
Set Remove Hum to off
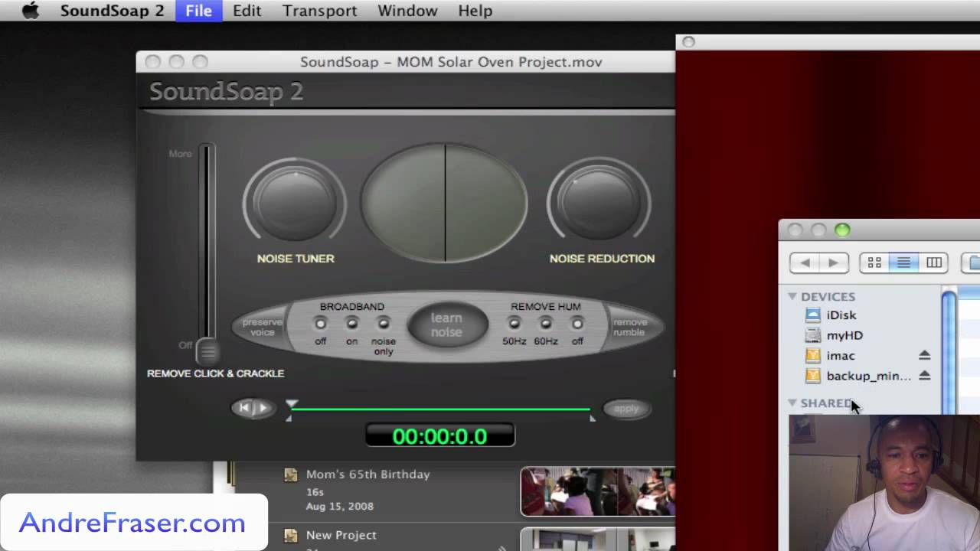[577, 324]
